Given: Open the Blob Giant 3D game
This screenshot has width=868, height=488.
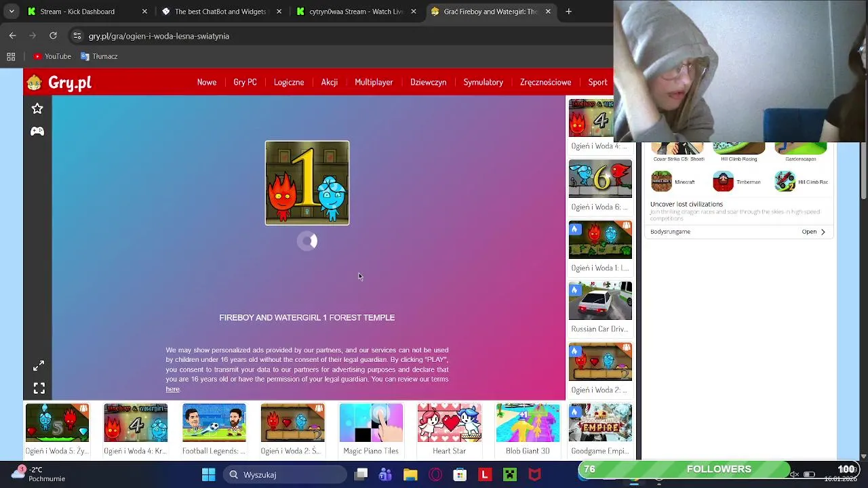Looking at the screenshot, I should [528, 430].
